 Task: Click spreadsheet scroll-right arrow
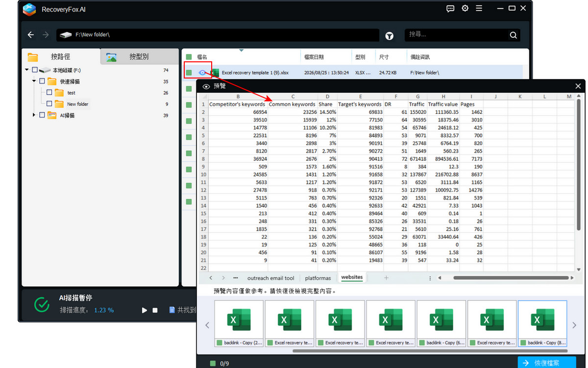(x=572, y=278)
